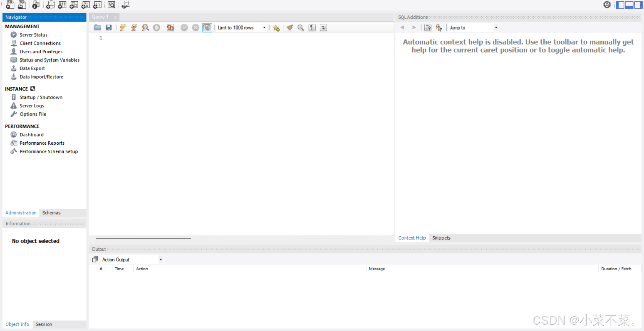Switch to the Schemas tab

point(51,213)
